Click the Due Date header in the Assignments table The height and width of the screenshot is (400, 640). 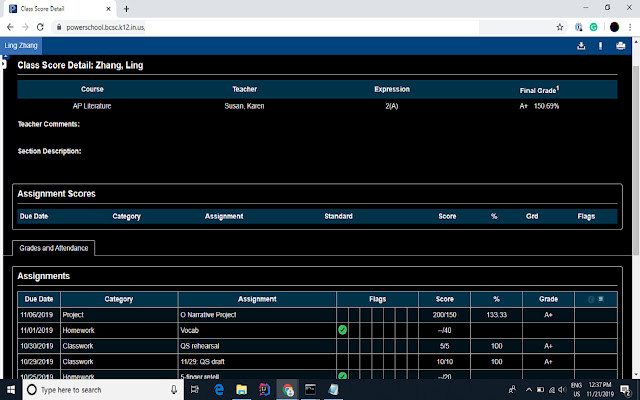point(39,299)
